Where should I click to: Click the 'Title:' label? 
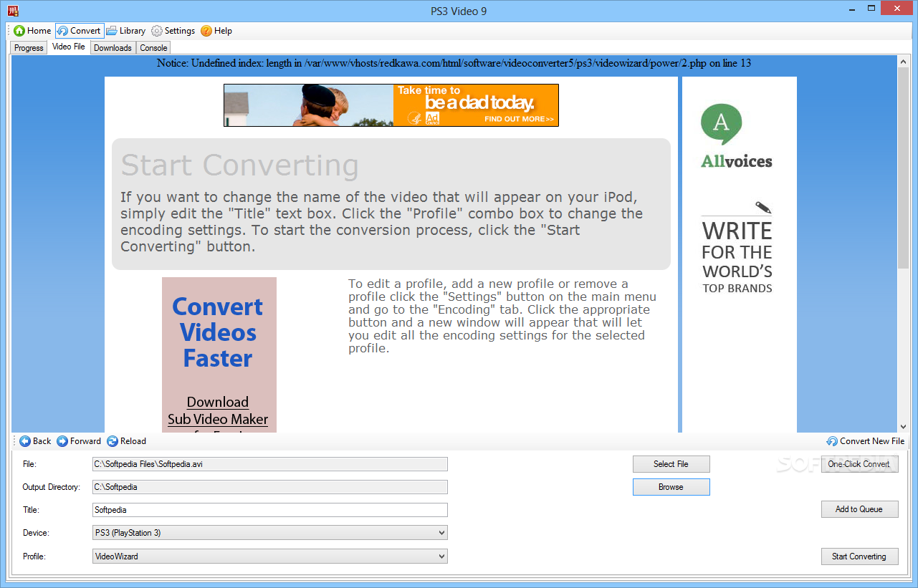coord(31,511)
